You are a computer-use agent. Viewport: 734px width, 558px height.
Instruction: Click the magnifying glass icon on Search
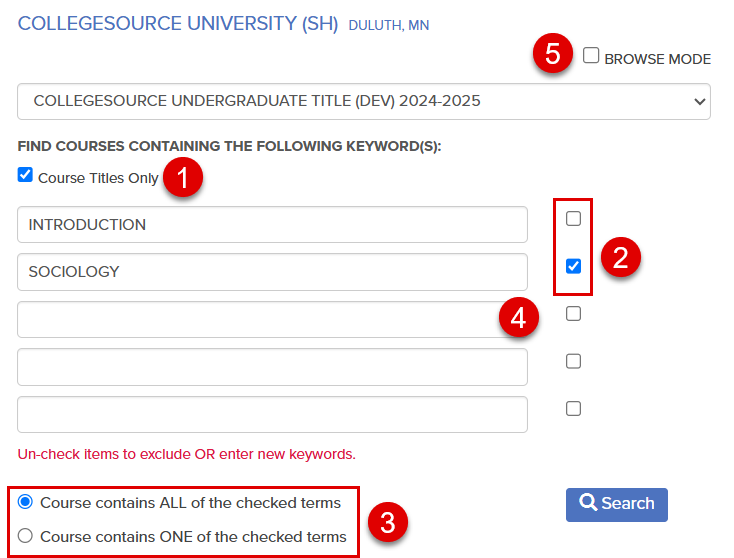(x=588, y=502)
